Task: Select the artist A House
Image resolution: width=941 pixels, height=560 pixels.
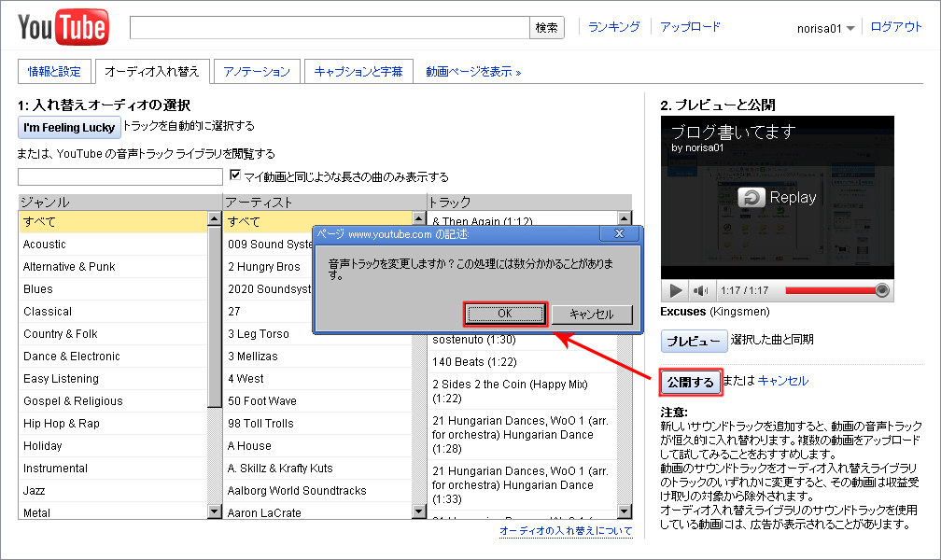Action: [318, 446]
